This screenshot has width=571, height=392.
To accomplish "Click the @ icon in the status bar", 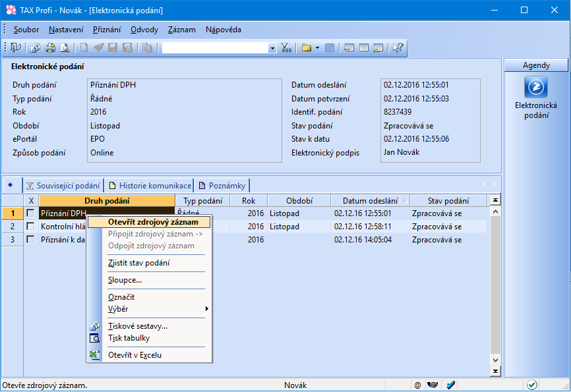I will pyautogui.click(x=417, y=385).
